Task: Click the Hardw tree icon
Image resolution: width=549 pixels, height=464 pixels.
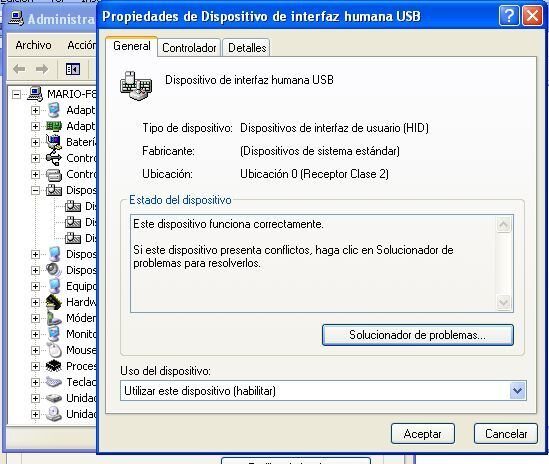Action: click(x=54, y=302)
